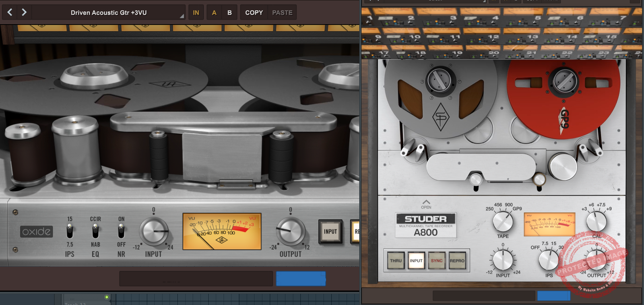Viewport: 644px width, 305px height.
Task: Click the Studer IPS 15 label
Action: (x=553, y=243)
